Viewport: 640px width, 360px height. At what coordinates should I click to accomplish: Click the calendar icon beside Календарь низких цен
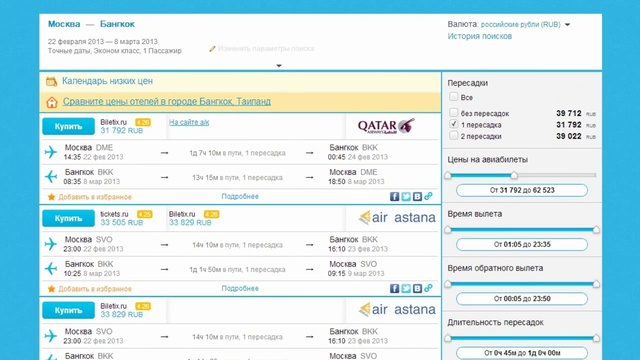coord(51,82)
